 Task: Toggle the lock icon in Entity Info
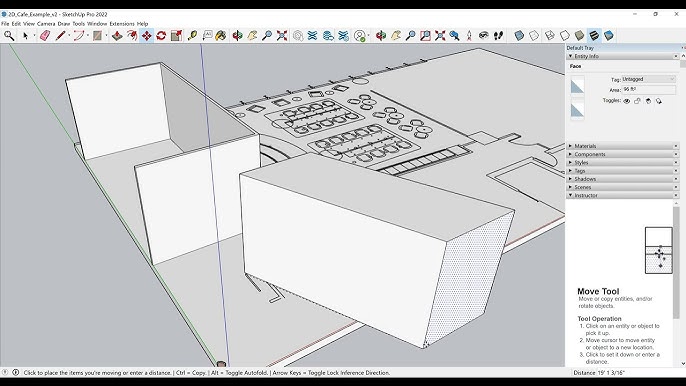pyautogui.click(x=637, y=101)
